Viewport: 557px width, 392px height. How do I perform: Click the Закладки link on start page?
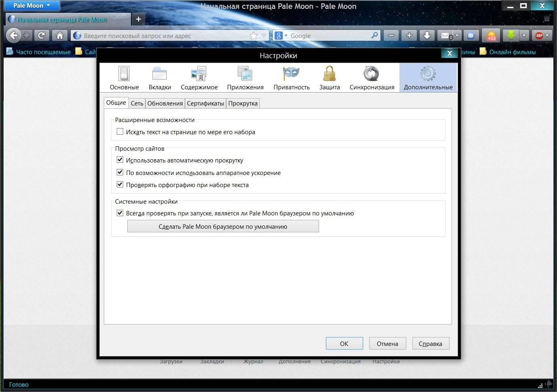pyautogui.click(x=212, y=362)
